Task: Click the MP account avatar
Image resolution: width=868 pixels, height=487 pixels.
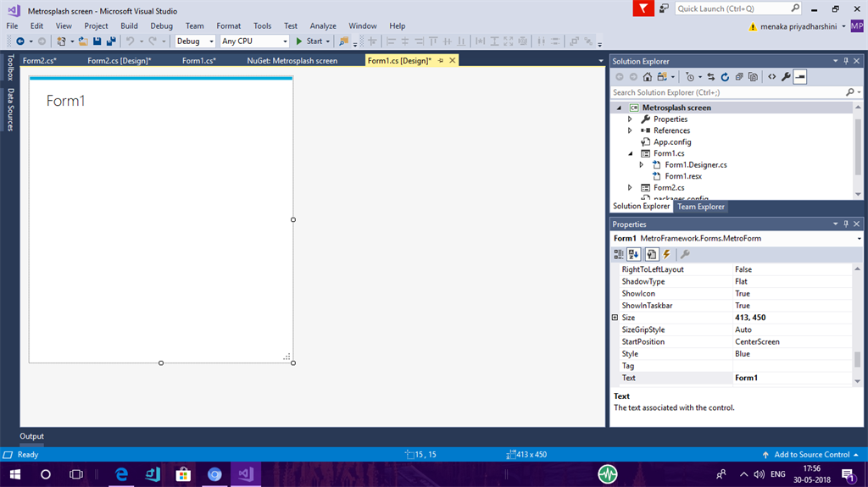Action: coord(856,26)
